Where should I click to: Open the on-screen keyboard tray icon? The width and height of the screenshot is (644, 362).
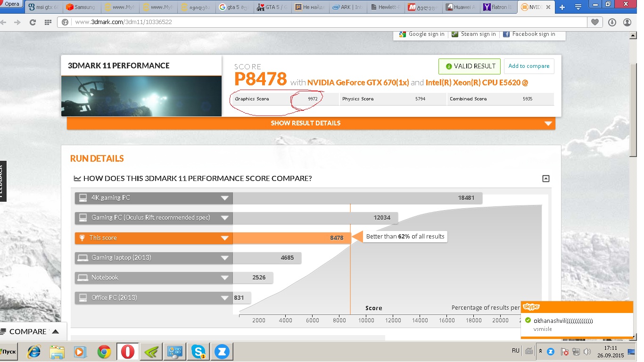pyautogui.click(x=529, y=351)
